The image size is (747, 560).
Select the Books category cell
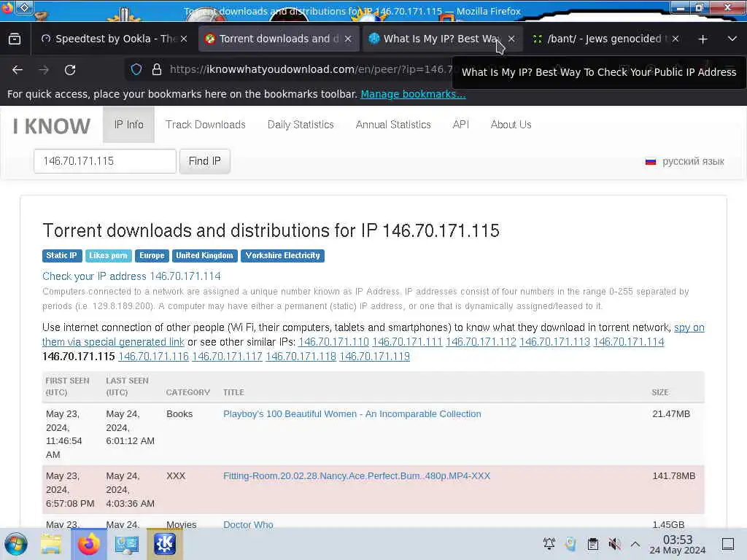pos(179,414)
